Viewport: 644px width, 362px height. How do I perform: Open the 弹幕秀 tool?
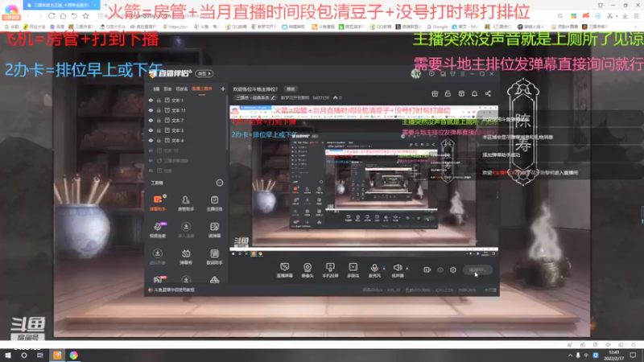tap(186, 257)
